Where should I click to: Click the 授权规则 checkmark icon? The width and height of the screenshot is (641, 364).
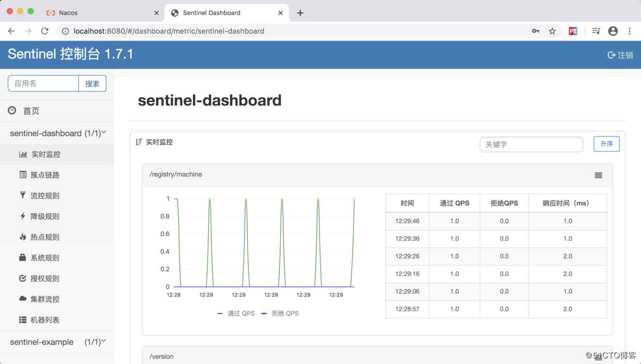point(23,278)
